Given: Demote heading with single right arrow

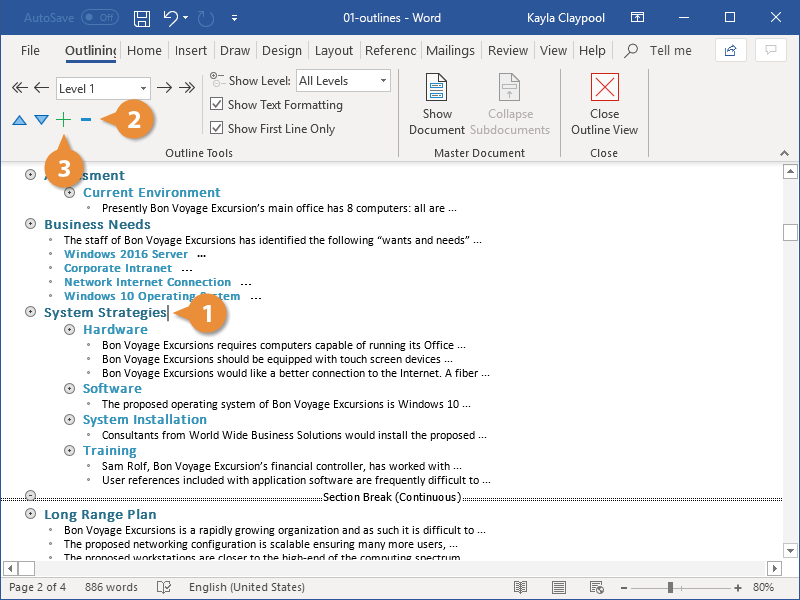Looking at the screenshot, I should tap(164, 88).
